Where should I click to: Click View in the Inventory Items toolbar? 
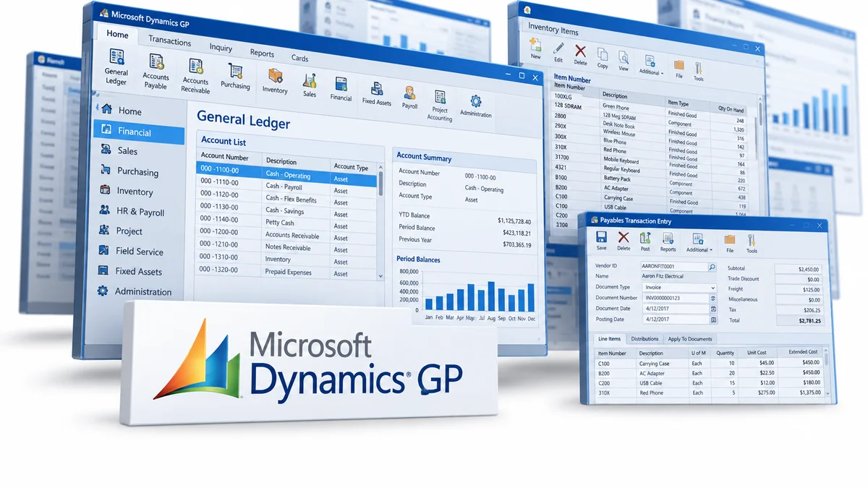(x=624, y=61)
